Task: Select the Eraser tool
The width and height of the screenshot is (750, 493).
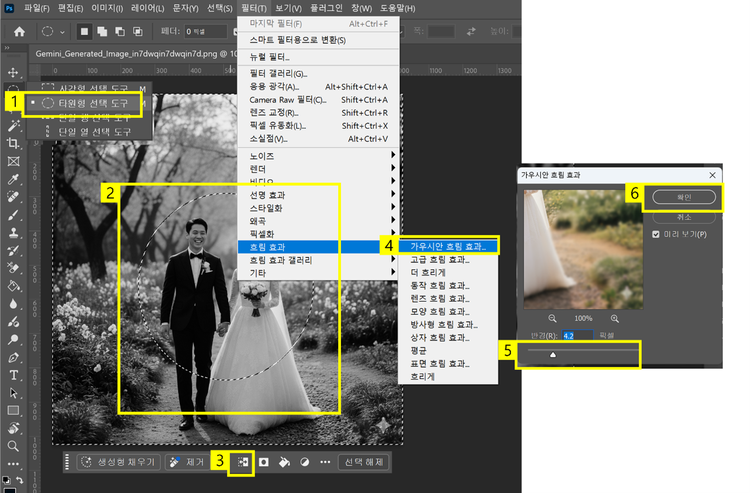Action: click(13, 268)
